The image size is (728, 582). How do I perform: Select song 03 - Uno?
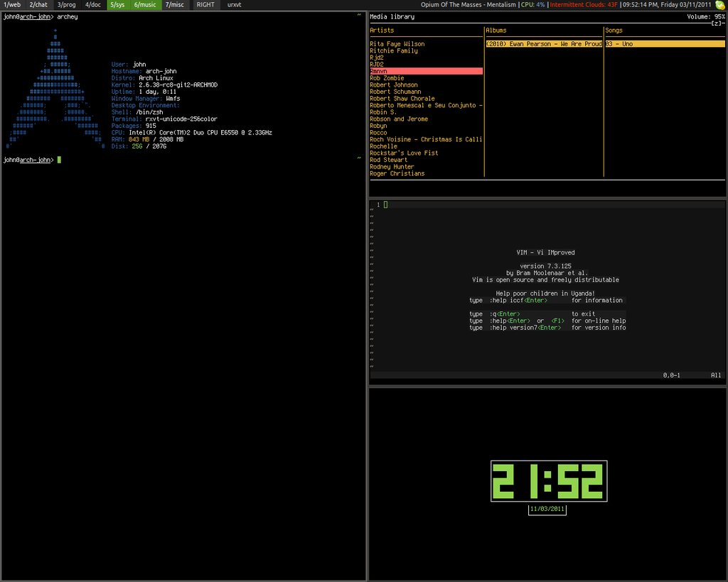point(665,44)
